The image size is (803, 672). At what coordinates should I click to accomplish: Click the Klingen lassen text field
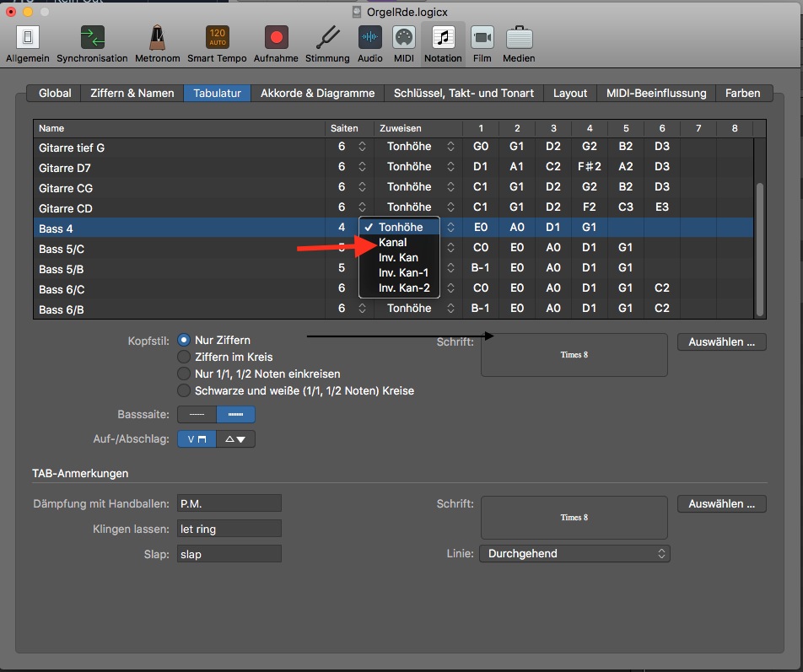pos(229,530)
